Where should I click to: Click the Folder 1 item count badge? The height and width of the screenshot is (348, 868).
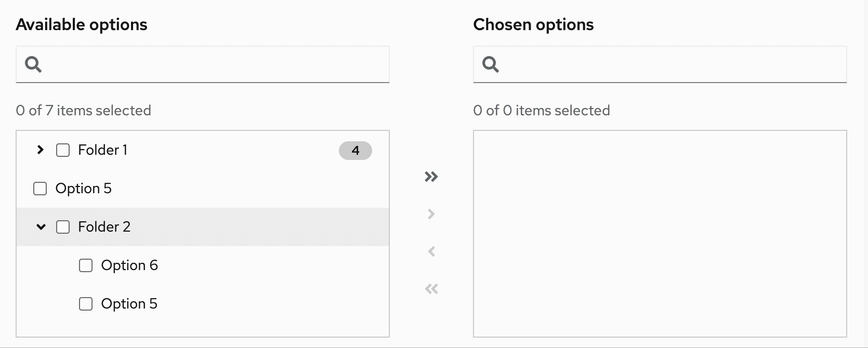355,151
